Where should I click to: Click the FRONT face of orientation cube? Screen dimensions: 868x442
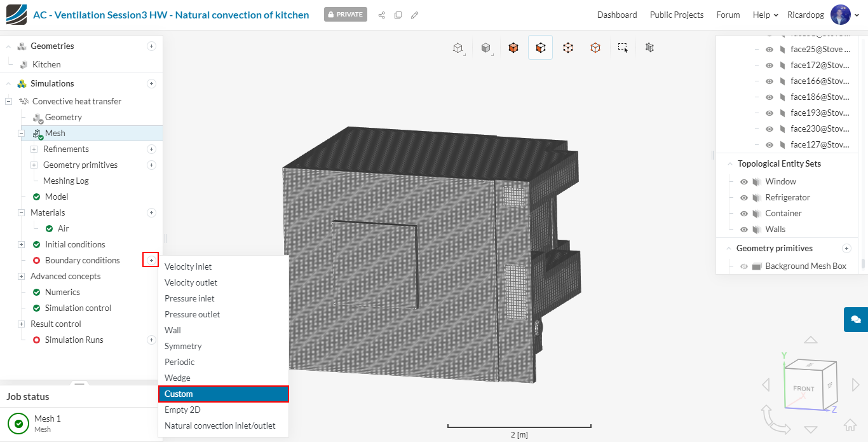(x=803, y=388)
